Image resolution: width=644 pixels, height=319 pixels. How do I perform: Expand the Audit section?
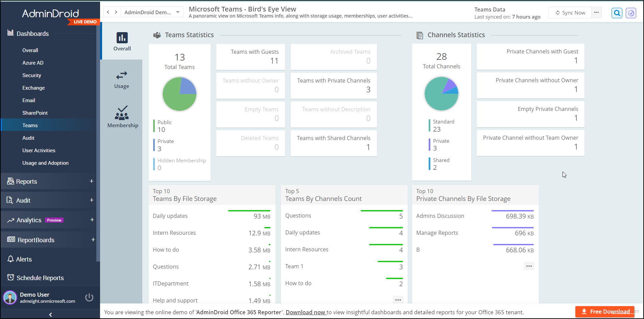(x=92, y=200)
